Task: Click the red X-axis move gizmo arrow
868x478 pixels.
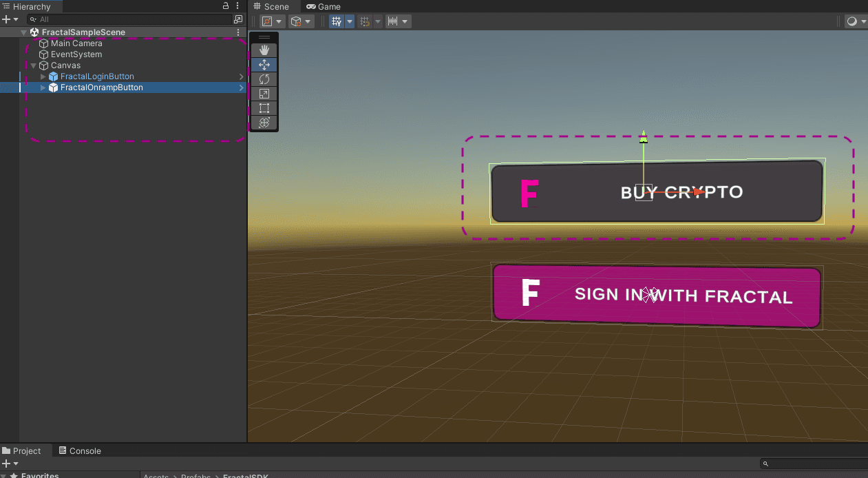Action: click(698, 192)
